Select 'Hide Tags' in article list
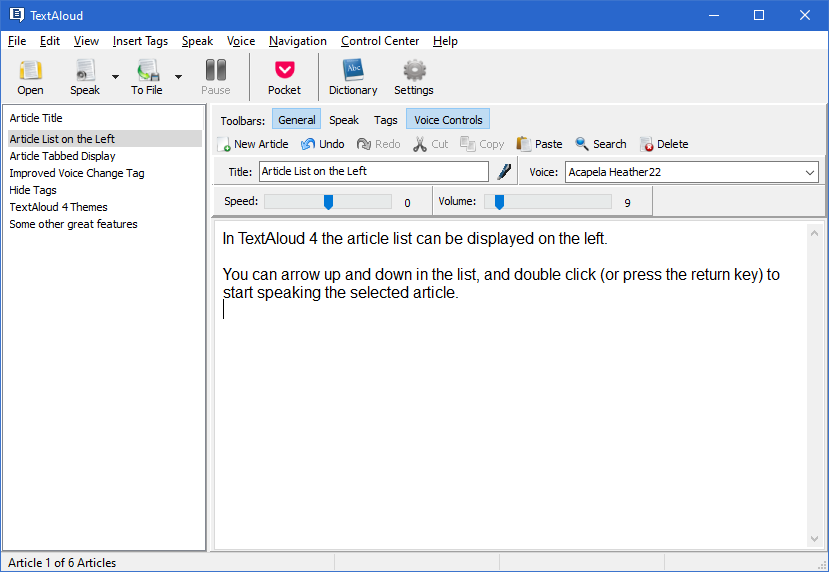This screenshot has height=572, width=829. pyautogui.click(x=33, y=190)
